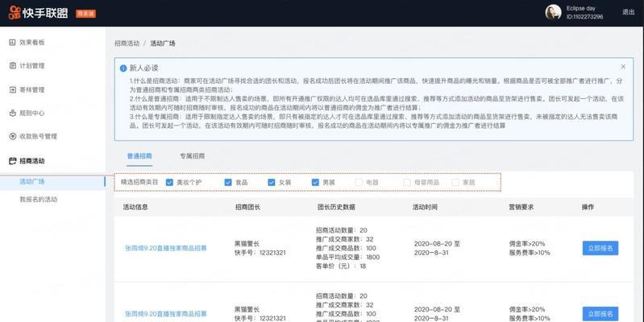Uncheck 食品 category checkbox
Image resolution: width=644 pixels, height=322 pixels.
coord(228,182)
